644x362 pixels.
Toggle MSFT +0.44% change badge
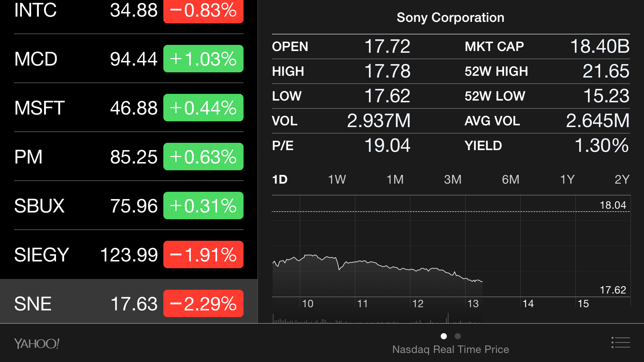point(203,108)
